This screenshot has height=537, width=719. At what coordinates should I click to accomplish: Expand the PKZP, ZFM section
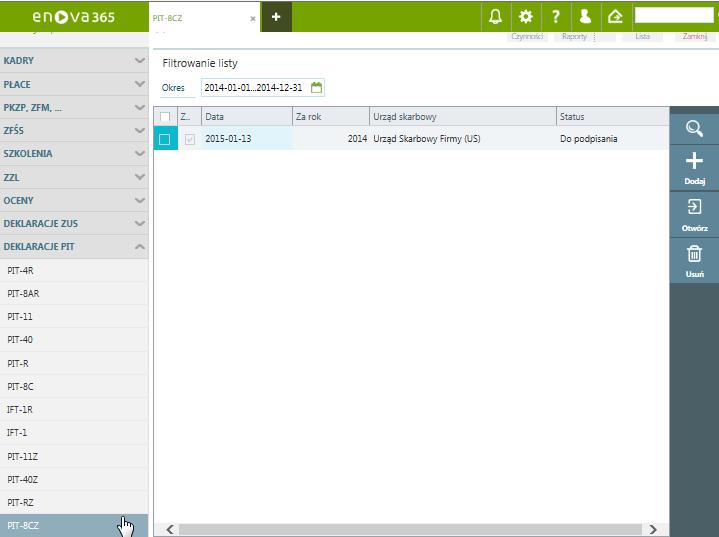[74, 107]
